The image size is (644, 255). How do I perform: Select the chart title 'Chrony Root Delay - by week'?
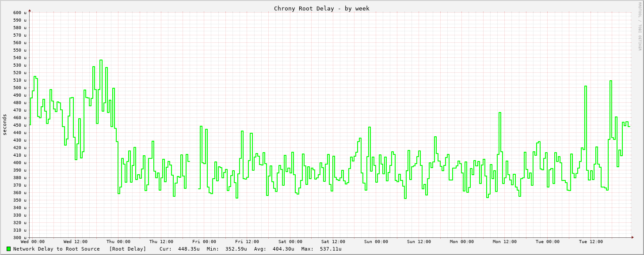pos(321,8)
